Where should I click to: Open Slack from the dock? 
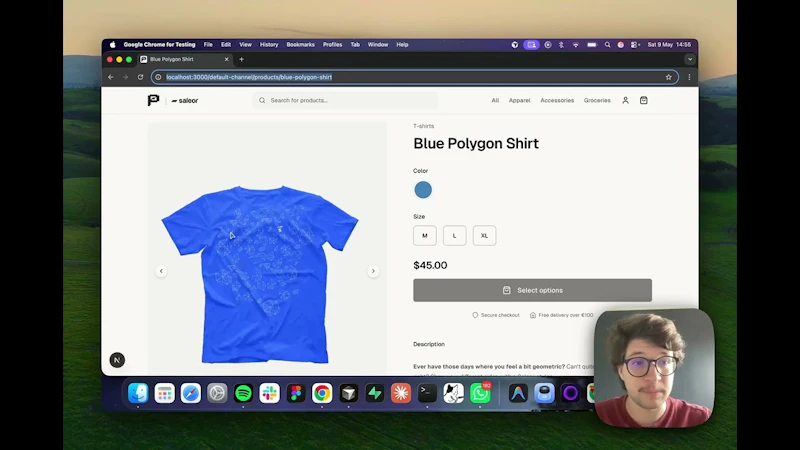pos(269,393)
